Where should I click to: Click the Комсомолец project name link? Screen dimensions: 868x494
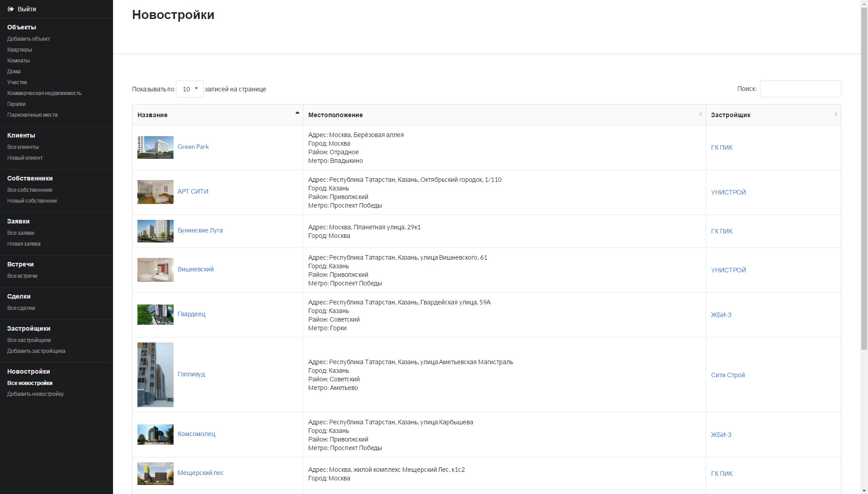tap(196, 434)
